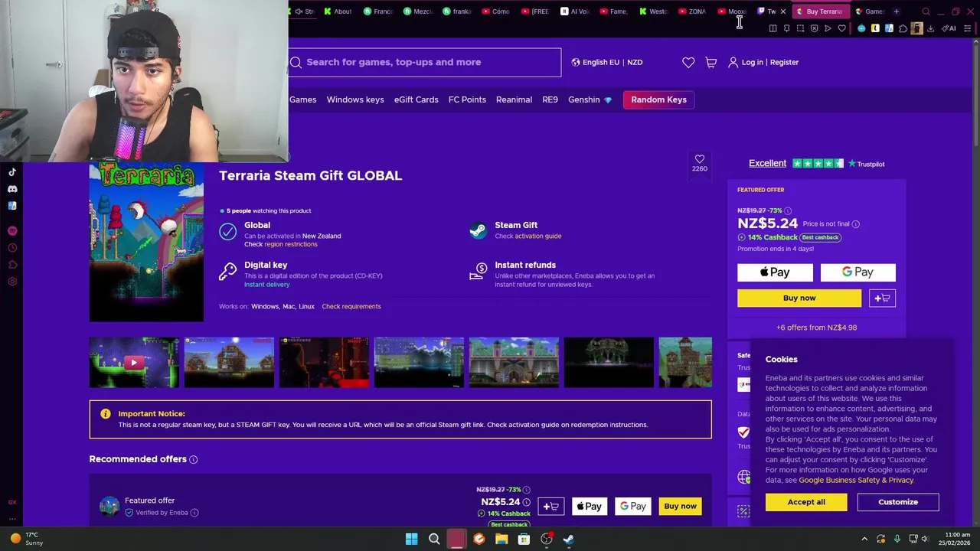This screenshot has height=551, width=980.
Task: Open English EU | NZD language currency selector
Action: coord(607,62)
